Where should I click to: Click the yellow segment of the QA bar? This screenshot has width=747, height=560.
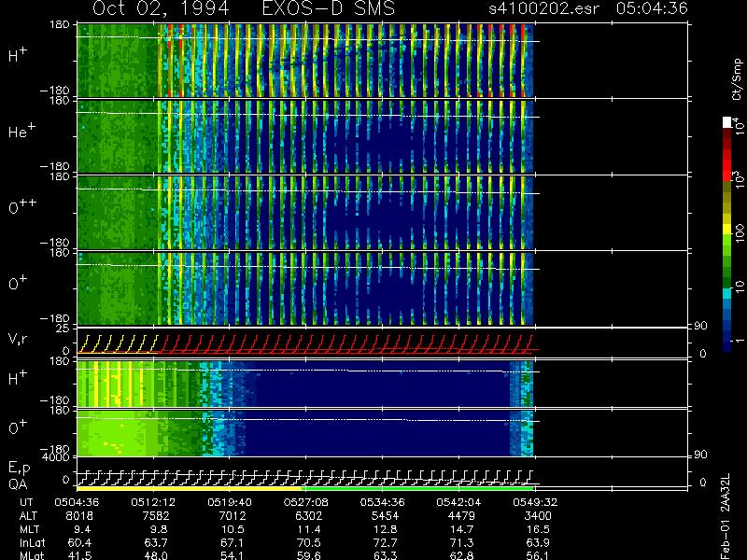(190, 488)
